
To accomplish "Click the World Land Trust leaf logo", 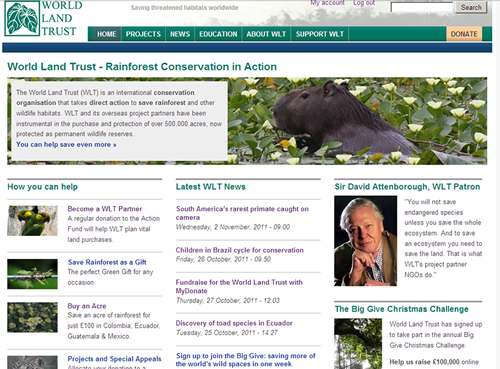I will click(22, 18).
